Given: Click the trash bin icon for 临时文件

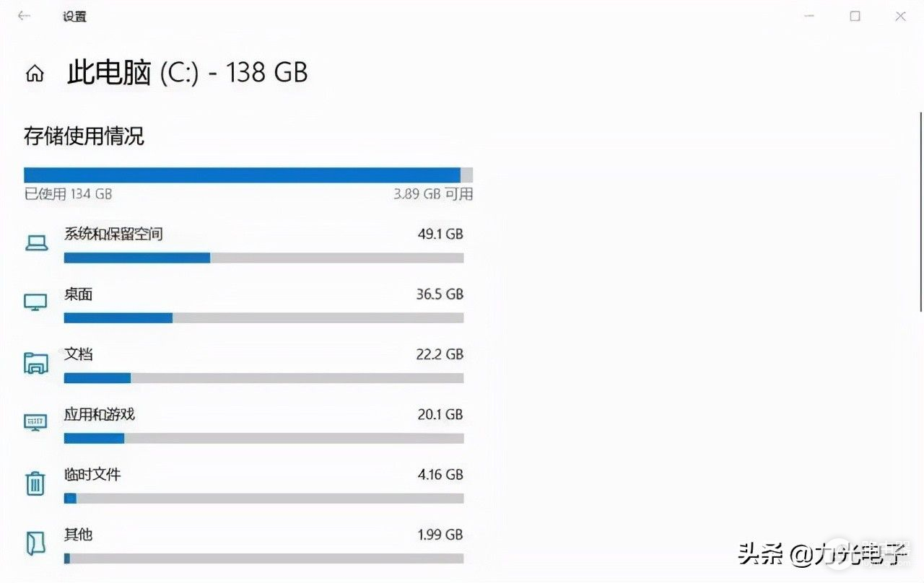Looking at the screenshot, I should click(x=35, y=483).
